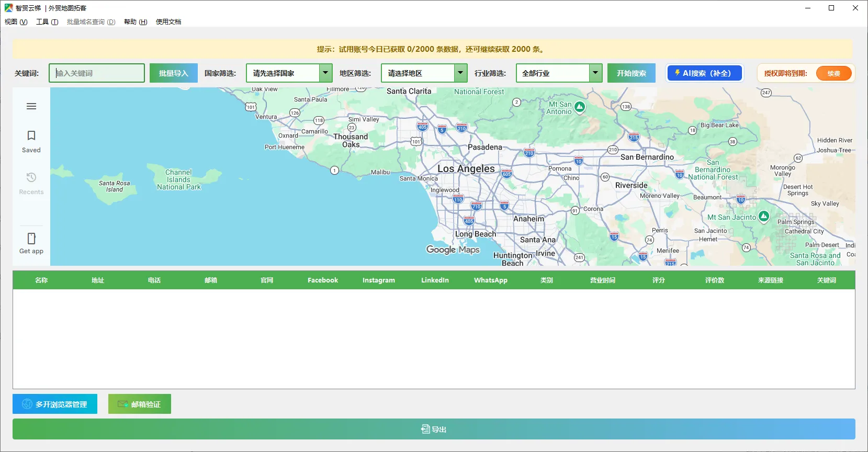Click the WhatsApp column header

(491, 280)
